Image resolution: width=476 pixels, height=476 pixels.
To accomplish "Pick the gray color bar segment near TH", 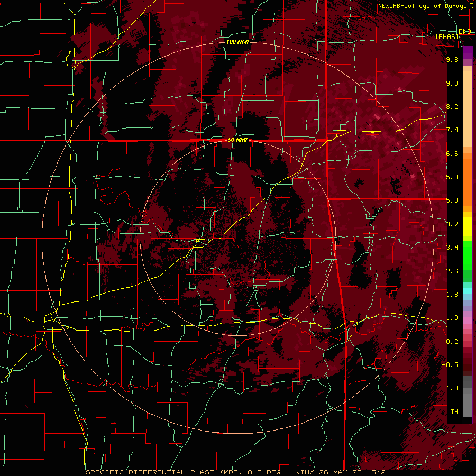I will (467, 405).
